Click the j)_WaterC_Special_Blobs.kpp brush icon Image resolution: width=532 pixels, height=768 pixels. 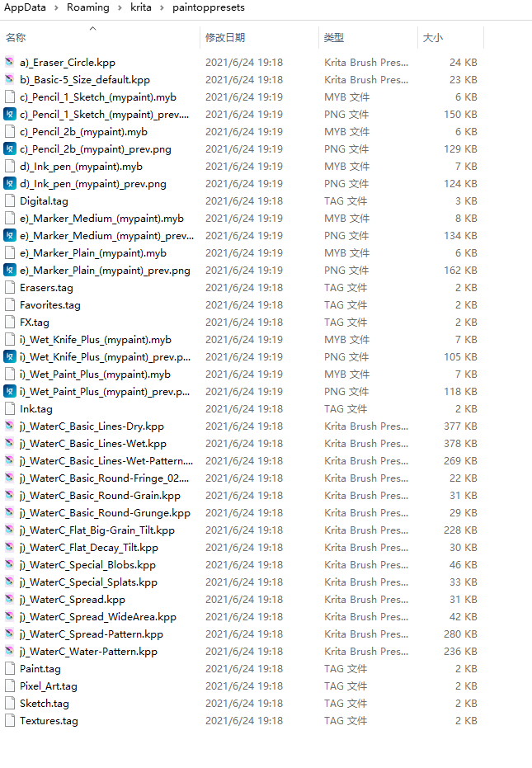pyautogui.click(x=9, y=565)
